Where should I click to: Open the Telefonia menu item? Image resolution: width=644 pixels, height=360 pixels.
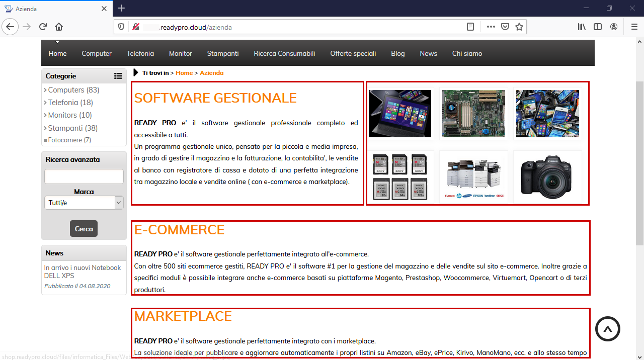coord(140,53)
